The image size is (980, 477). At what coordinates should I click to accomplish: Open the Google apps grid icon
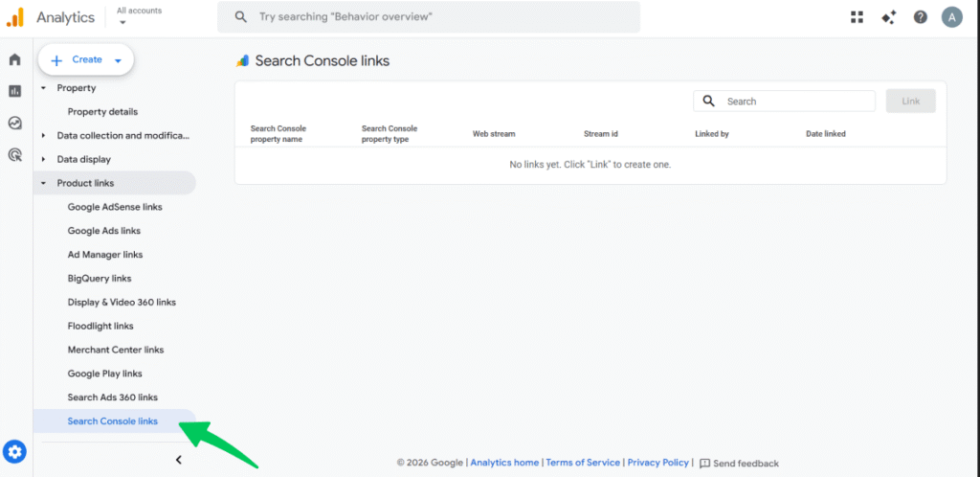857,17
